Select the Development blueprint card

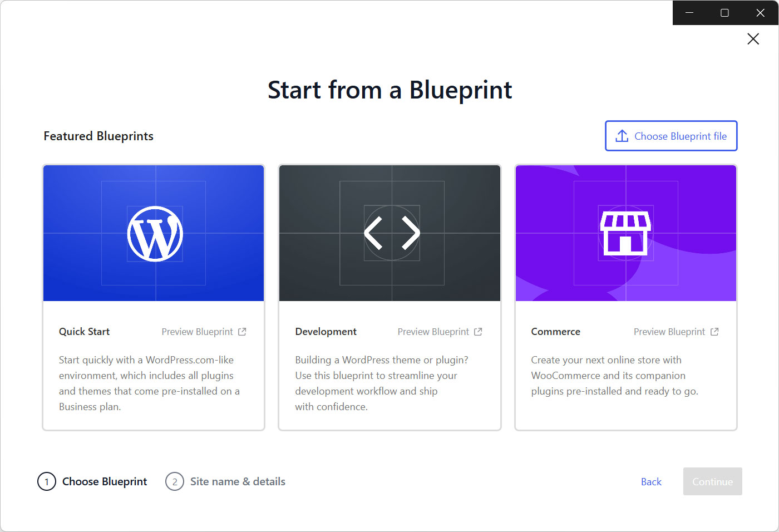(390, 297)
